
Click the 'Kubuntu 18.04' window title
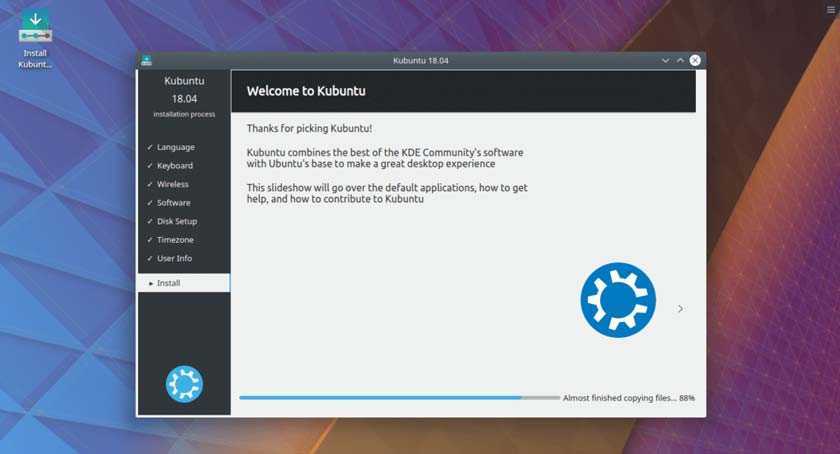point(421,61)
